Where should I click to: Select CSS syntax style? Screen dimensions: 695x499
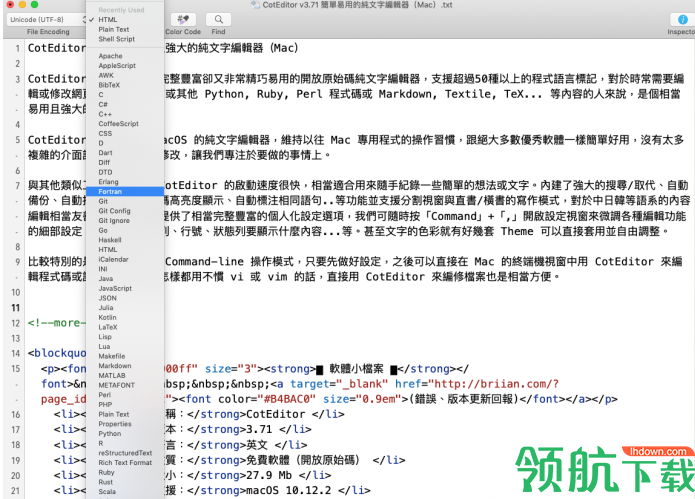pos(105,133)
